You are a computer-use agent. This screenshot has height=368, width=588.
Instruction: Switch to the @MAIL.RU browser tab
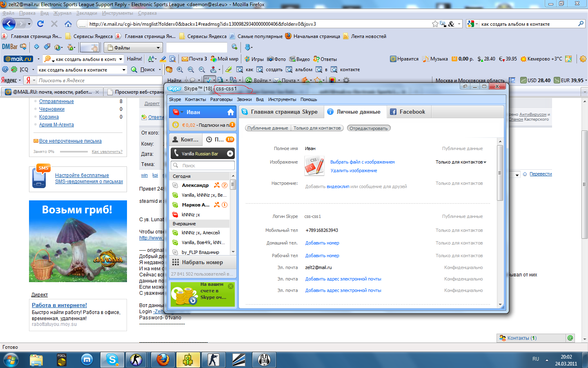pos(52,92)
